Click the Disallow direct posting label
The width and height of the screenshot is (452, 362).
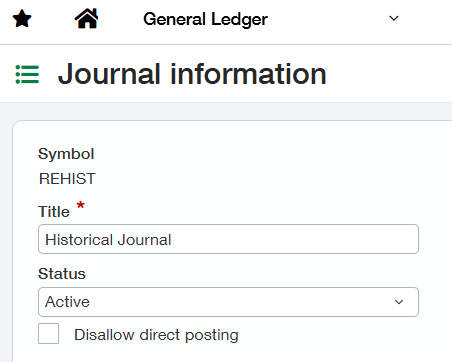[x=156, y=335]
